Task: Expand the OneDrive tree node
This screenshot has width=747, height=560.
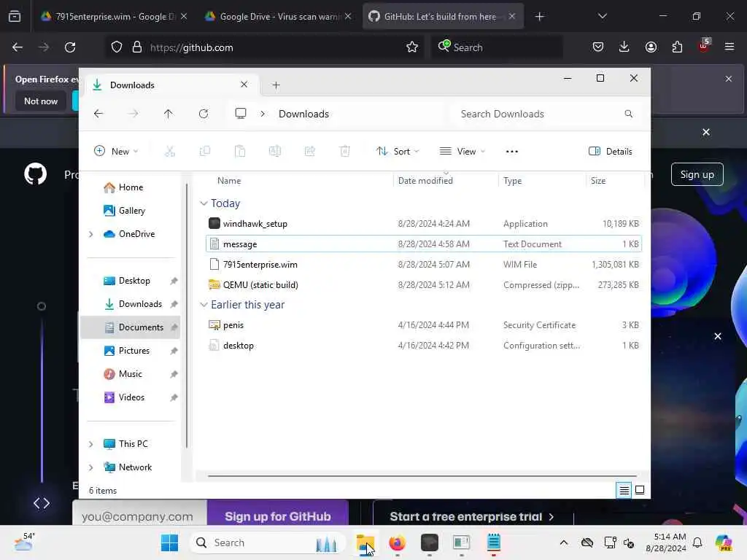Action: 91,234
